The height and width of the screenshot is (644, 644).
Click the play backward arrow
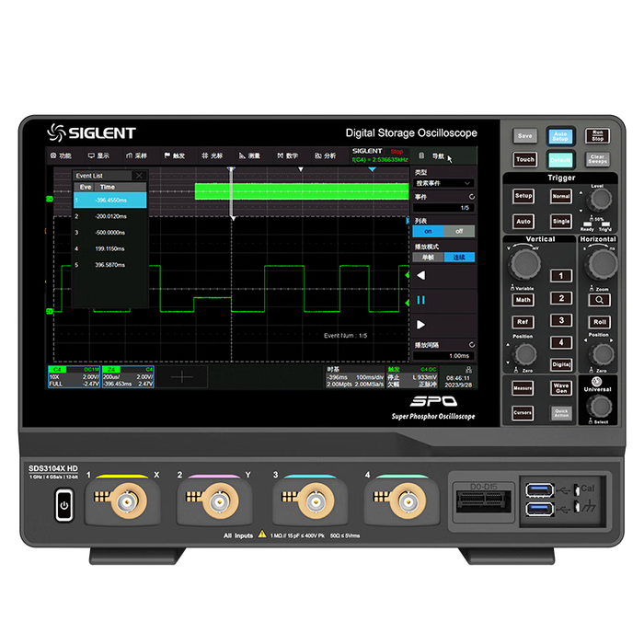tap(420, 275)
